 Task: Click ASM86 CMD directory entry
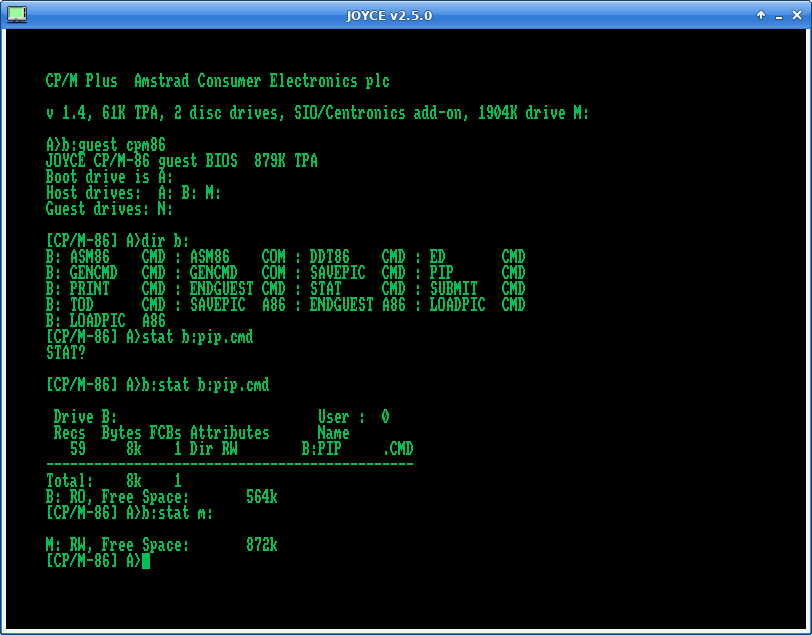[118, 257]
